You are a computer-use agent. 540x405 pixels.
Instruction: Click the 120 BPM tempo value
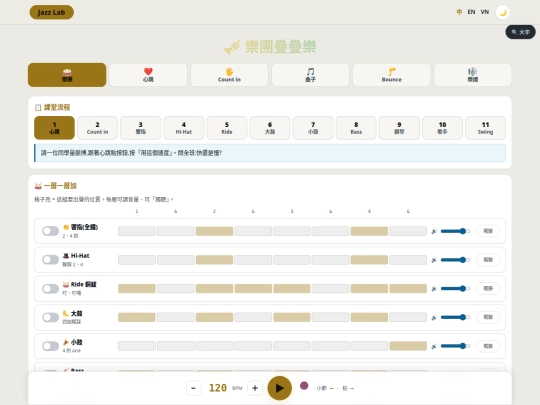(218, 388)
